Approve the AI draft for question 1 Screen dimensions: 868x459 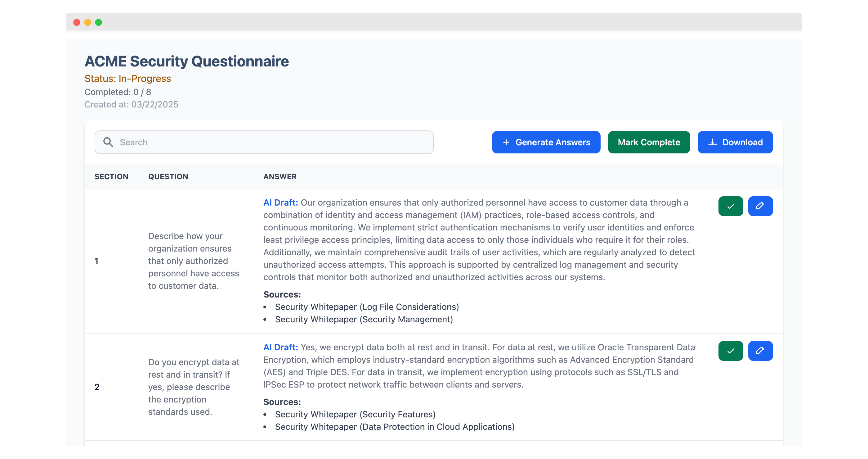pyautogui.click(x=730, y=206)
